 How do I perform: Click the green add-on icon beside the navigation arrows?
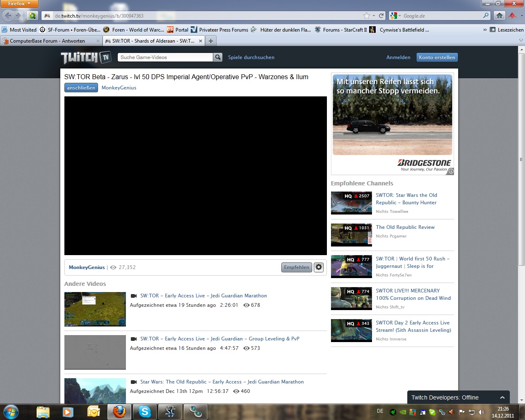pos(32,16)
